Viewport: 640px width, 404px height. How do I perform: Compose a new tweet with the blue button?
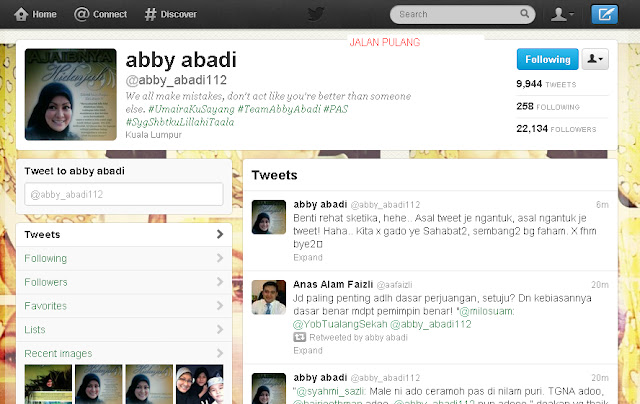[604, 14]
